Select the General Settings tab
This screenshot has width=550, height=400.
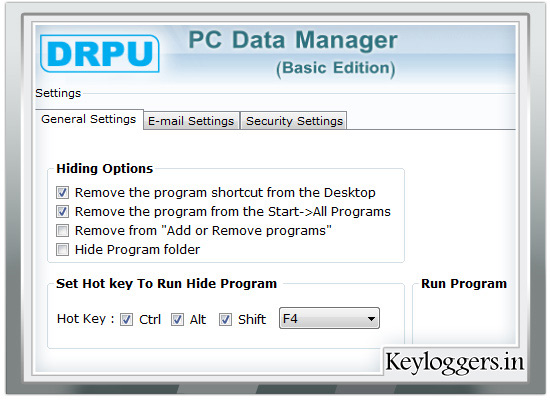(89, 119)
